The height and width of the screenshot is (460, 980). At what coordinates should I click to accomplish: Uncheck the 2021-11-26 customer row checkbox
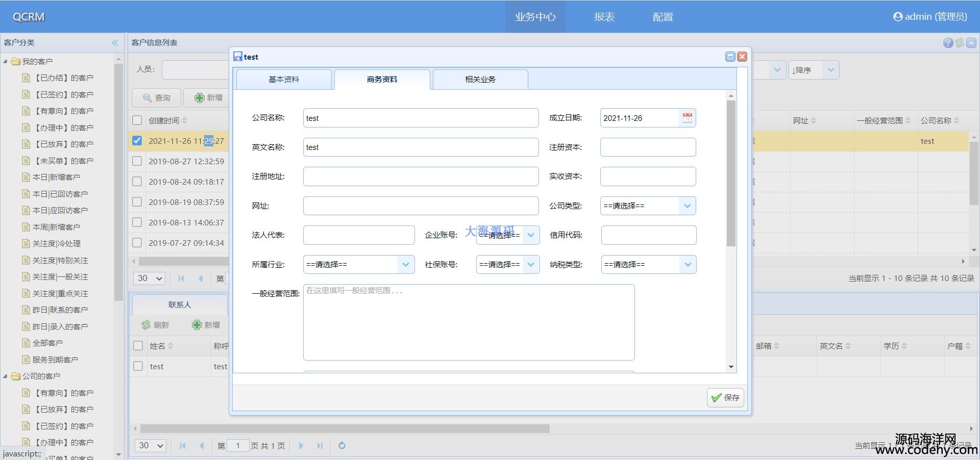tap(137, 141)
